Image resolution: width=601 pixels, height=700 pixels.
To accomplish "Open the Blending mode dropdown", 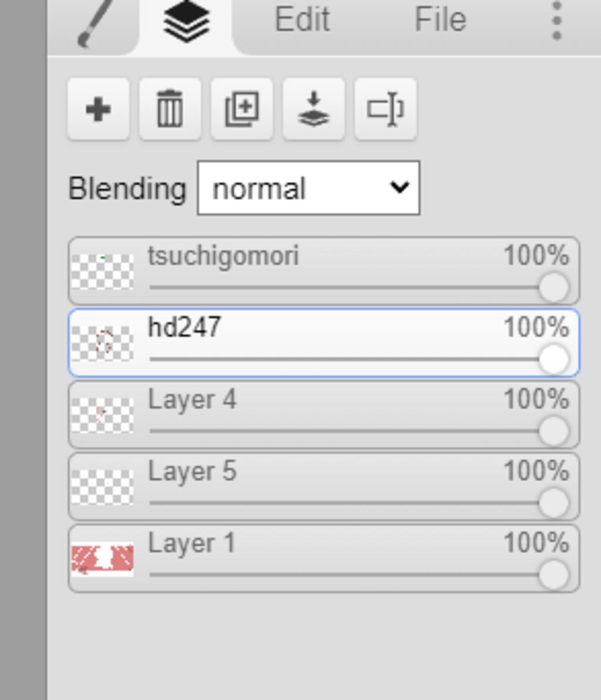I will (309, 189).
